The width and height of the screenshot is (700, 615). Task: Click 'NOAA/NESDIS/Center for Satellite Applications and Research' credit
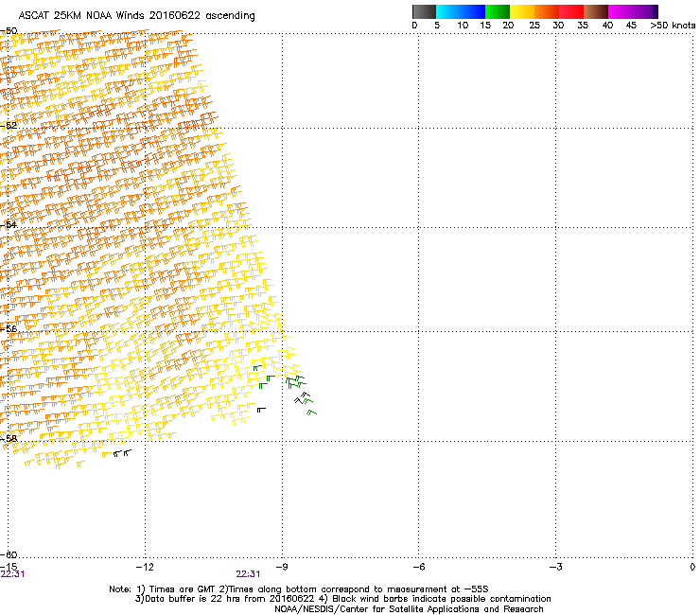pyautogui.click(x=409, y=609)
